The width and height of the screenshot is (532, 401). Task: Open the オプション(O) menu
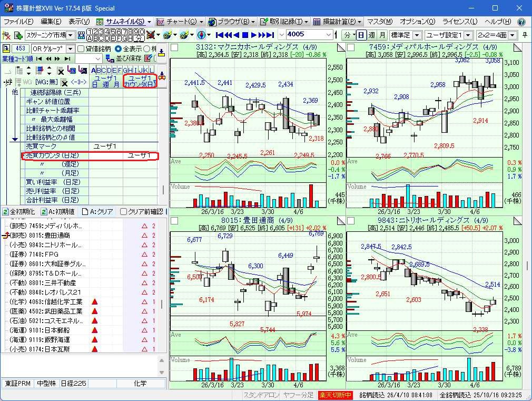click(x=417, y=22)
